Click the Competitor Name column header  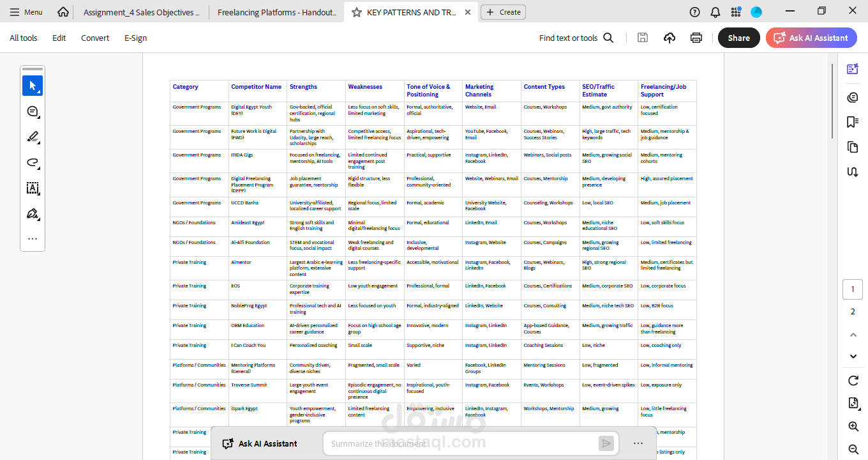point(257,87)
